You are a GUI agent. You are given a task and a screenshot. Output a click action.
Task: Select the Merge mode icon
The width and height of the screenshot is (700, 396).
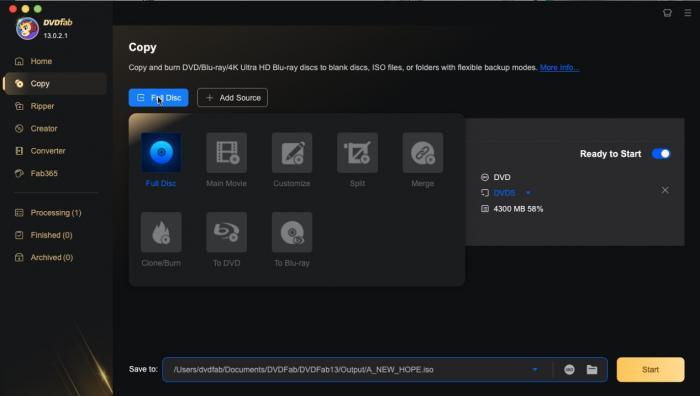tap(423, 153)
